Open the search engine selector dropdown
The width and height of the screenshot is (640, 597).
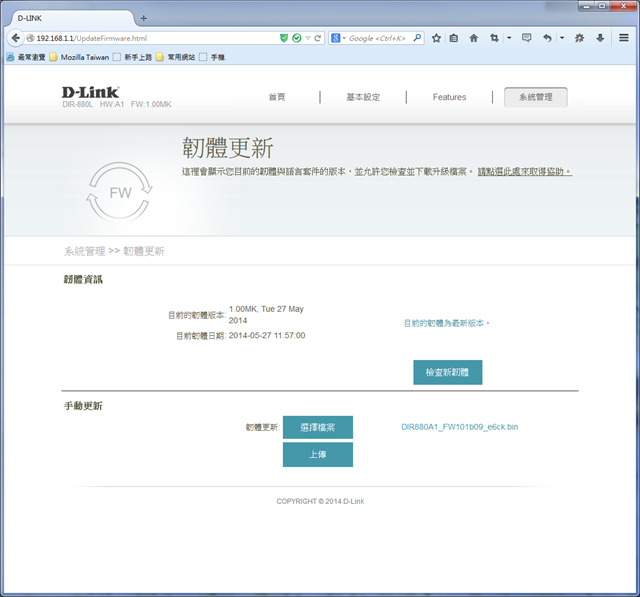click(x=338, y=38)
